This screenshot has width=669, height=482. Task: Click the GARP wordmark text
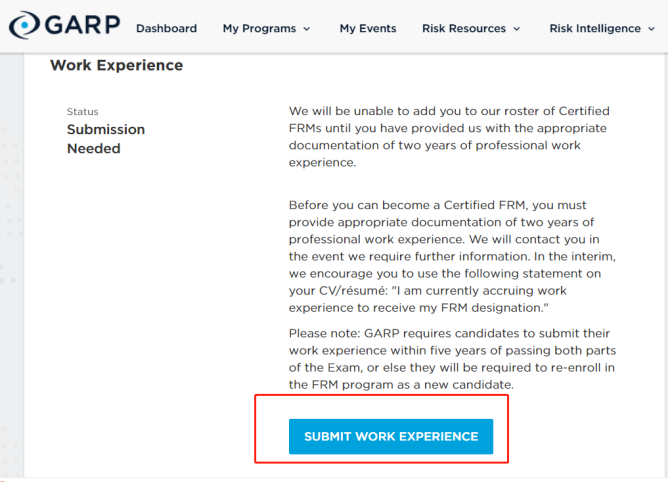(80, 26)
